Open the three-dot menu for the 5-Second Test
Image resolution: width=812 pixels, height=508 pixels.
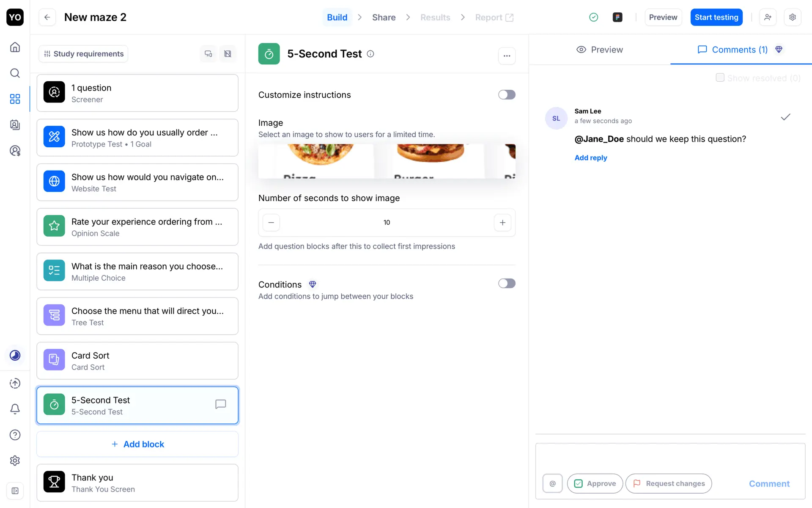[507, 56]
